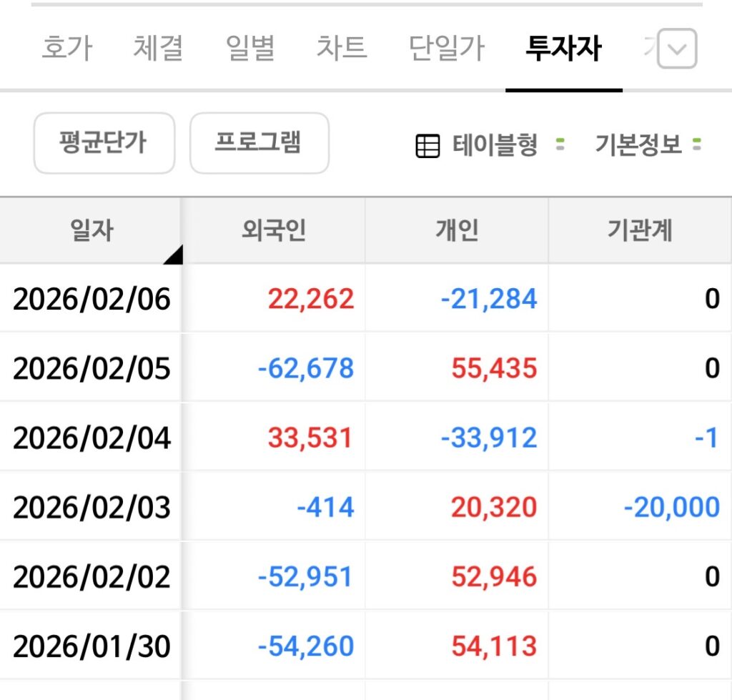This screenshot has height=700, width=732.
Task: Switch to the 체결 tab
Action: click(158, 49)
